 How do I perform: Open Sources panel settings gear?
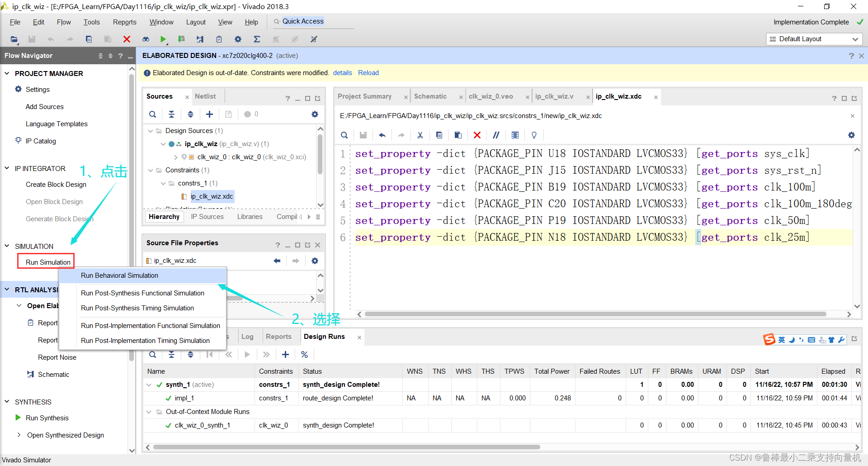(x=315, y=114)
